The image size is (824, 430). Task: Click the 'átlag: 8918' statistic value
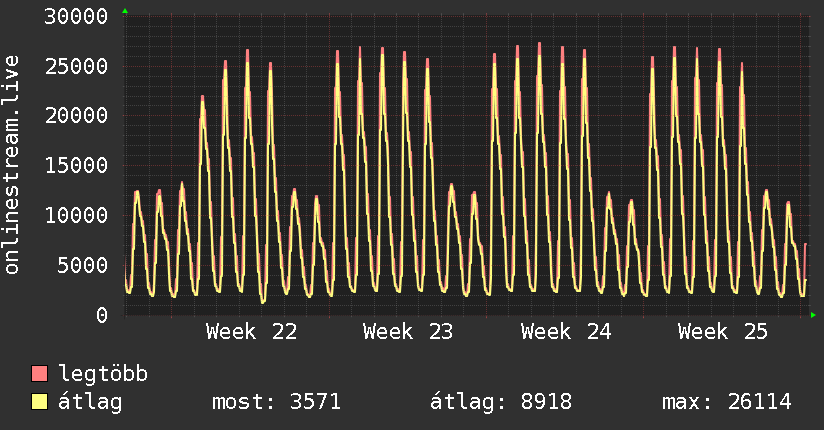click(x=501, y=402)
